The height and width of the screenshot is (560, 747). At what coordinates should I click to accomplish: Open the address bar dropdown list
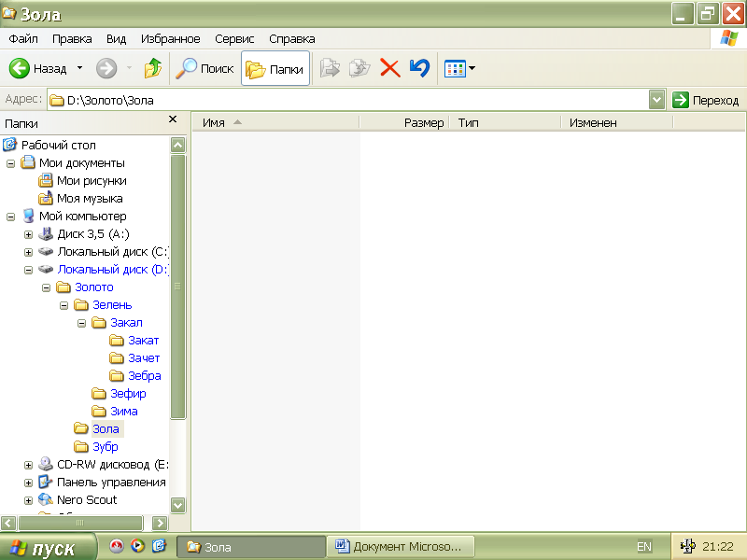657,100
